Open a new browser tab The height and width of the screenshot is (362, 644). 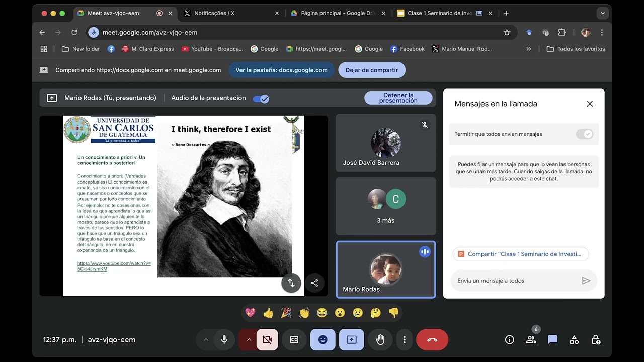[x=506, y=13]
